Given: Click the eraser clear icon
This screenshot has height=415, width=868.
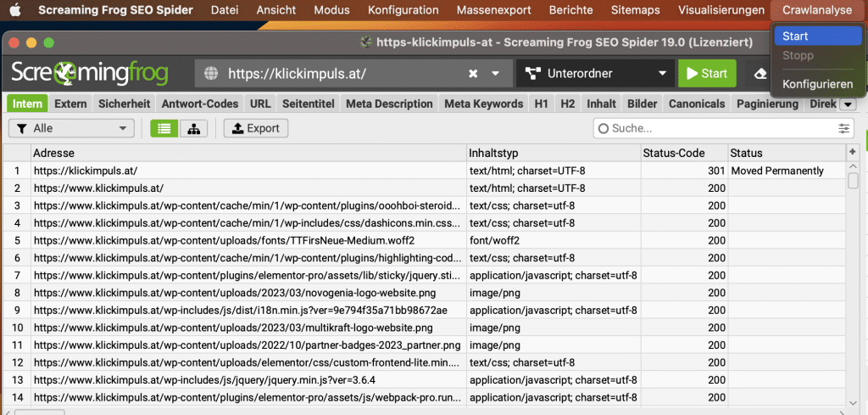Looking at the screenshot, I should point(759,74).
